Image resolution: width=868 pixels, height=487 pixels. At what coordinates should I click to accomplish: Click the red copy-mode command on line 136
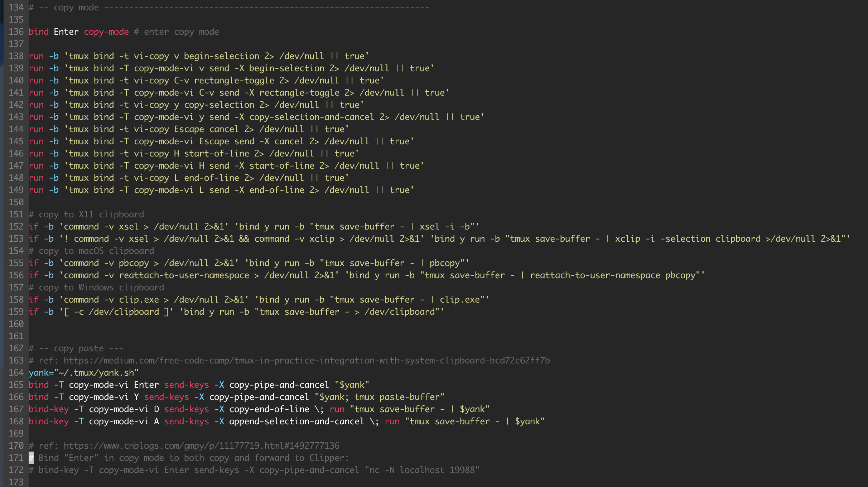click(x=106, y=32)
